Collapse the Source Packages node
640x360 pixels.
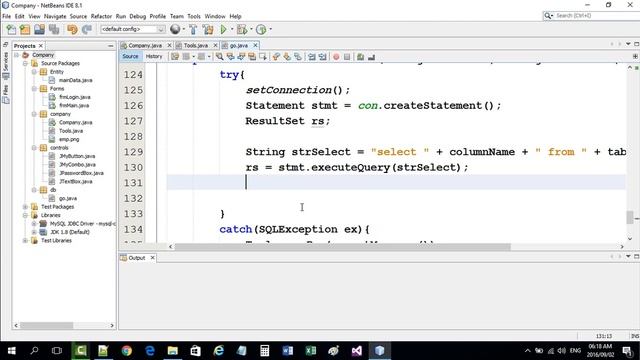[x=25, y=63]
